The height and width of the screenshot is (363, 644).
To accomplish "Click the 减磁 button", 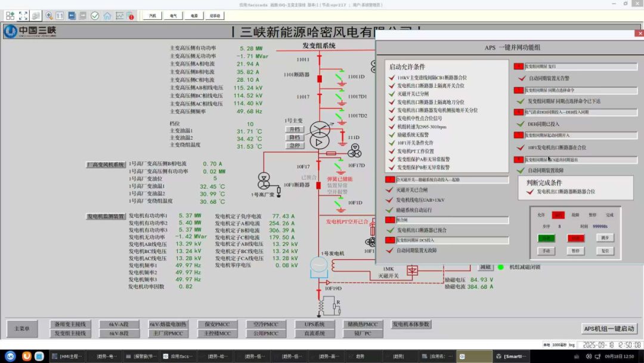I will 485,267.
